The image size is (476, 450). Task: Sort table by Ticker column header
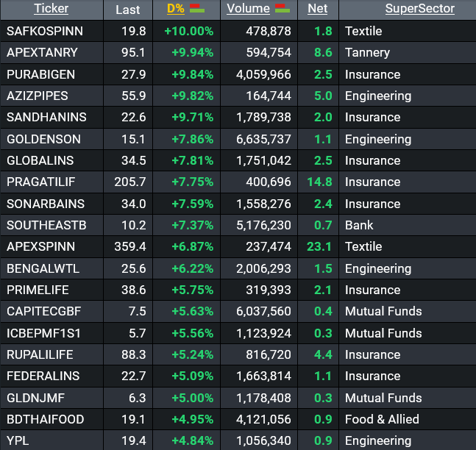pos(51,10)
